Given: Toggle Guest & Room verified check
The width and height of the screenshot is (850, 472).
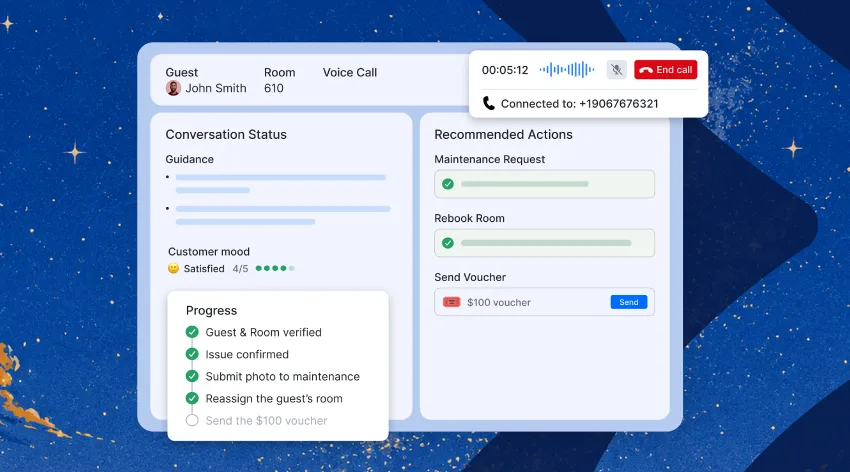Looking at the screenshot, I should (x=192, y=332).
